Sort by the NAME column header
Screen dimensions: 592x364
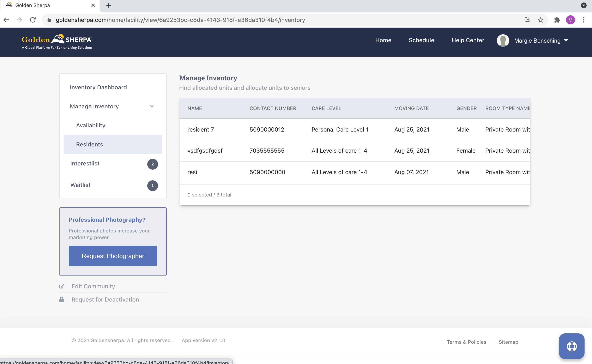[195, 108]
